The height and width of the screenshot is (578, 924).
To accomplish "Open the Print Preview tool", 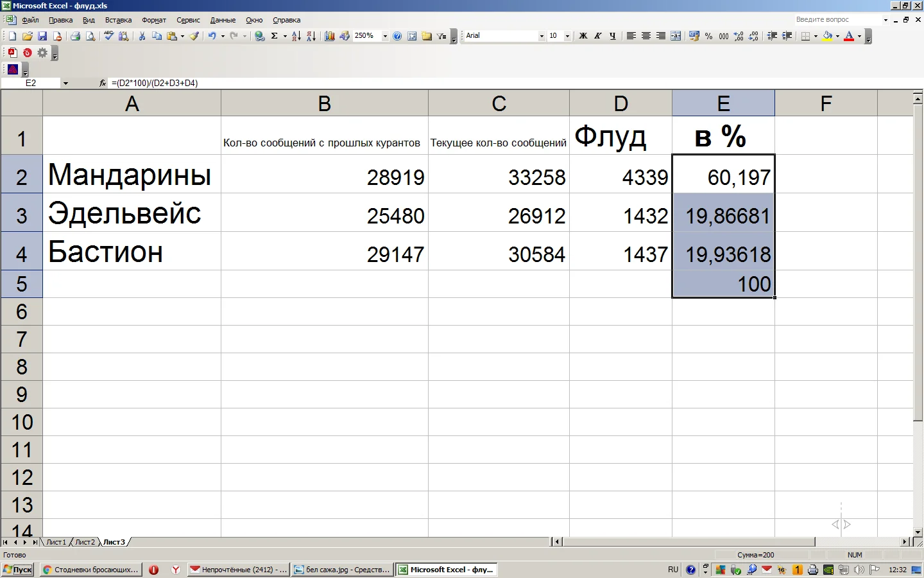I will pyautogui.click(x=90, y=36).
